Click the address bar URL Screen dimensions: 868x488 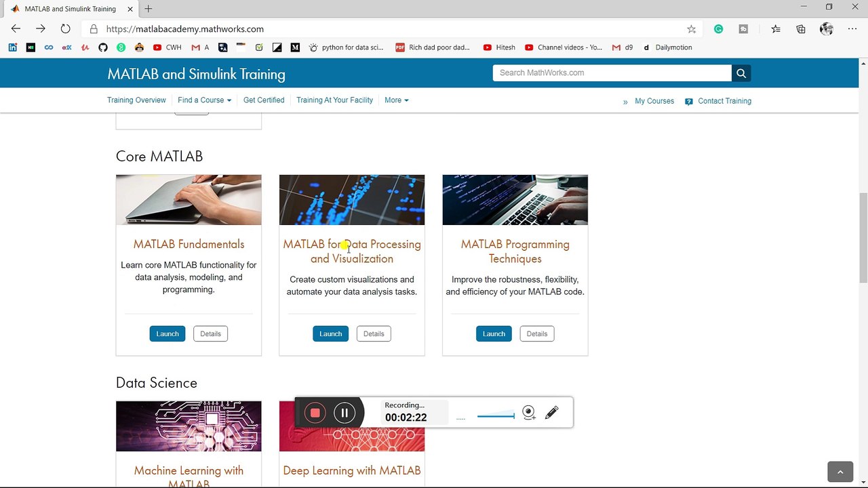point(185,29)
